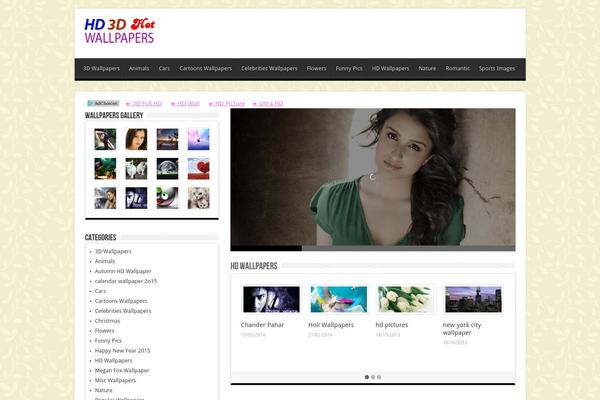
Task: Open the grey kitten gallery thumbnail
Action: (x=199, y=198)
